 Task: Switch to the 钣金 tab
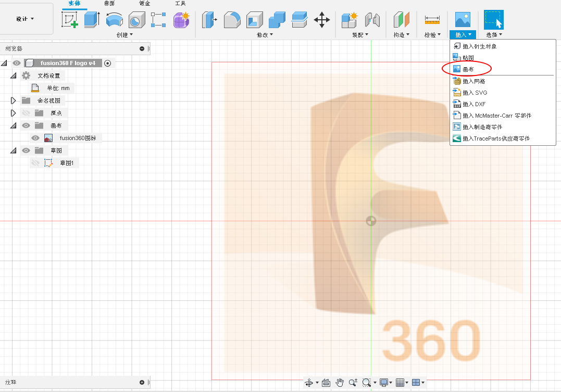click(x=144, y=3)
